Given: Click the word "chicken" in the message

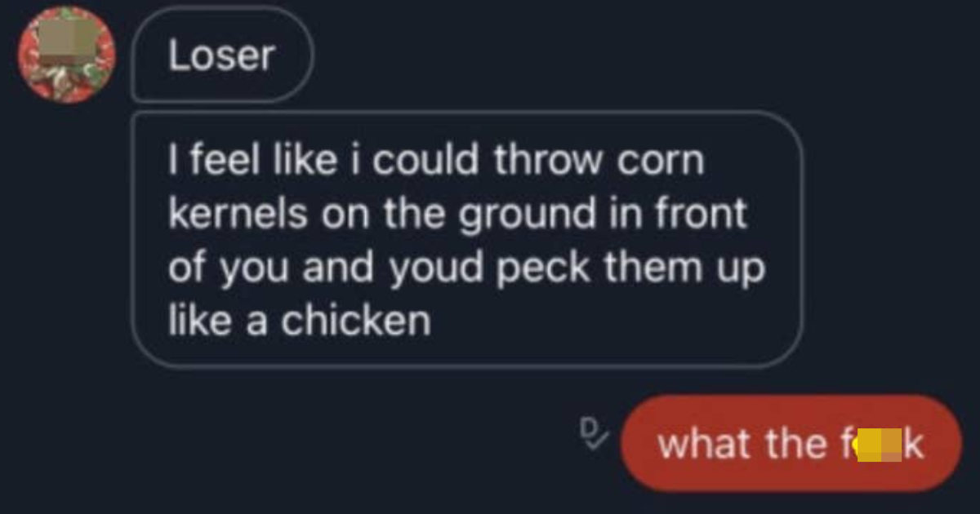Looking at the screenshot, I should point(356,320).
